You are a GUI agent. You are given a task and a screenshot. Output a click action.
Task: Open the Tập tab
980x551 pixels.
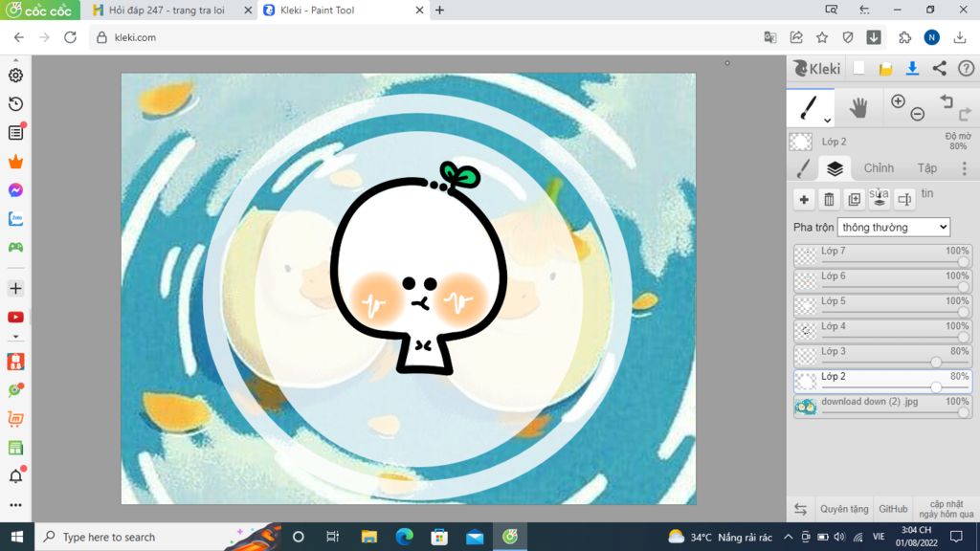[x=926, y=168]
